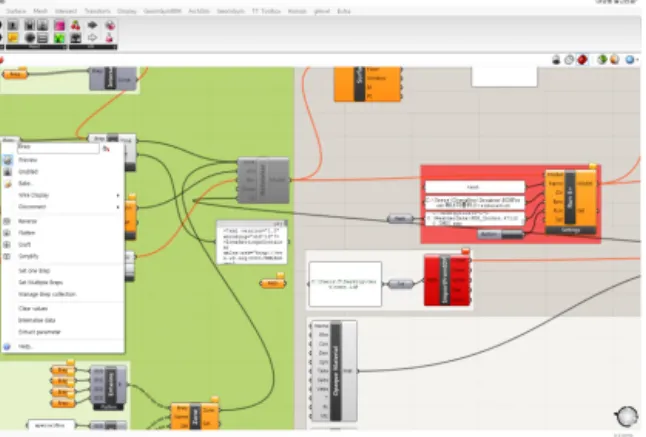Click the dark diamond toolbar icon
The image size is (646, 437).
coord(92,25)
